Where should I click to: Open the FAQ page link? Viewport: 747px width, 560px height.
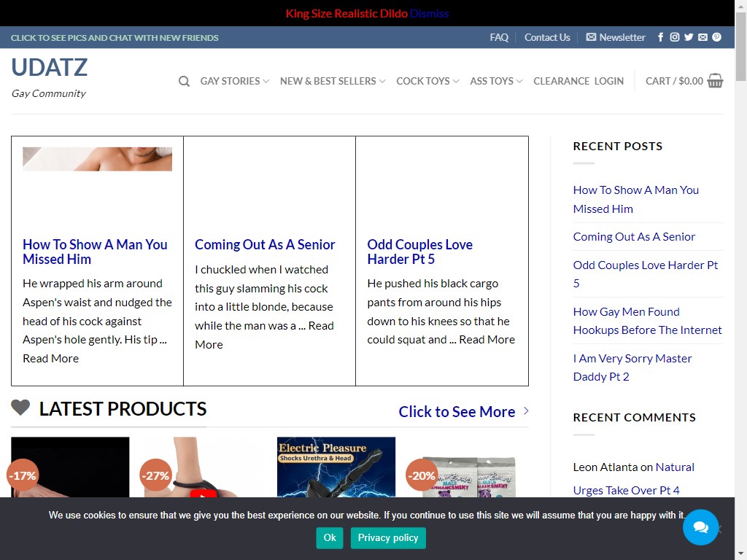[499, 37]
